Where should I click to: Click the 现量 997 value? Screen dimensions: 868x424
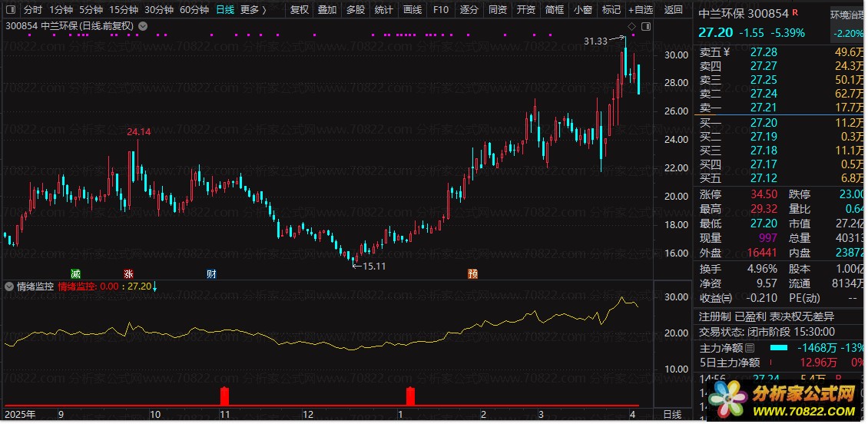click(770, 239)
